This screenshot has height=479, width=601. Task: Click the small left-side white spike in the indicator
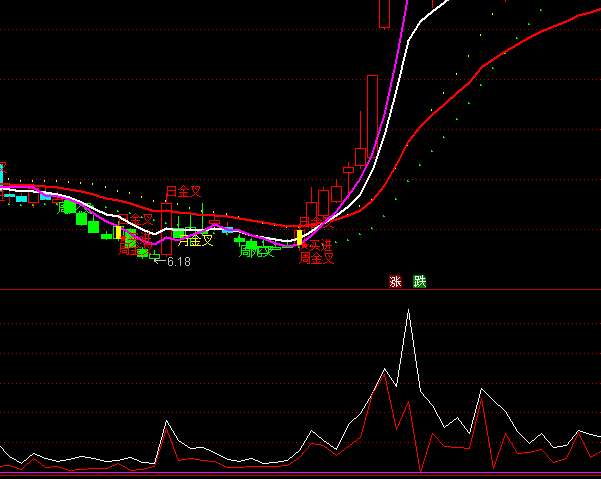(x=167, y=423)
